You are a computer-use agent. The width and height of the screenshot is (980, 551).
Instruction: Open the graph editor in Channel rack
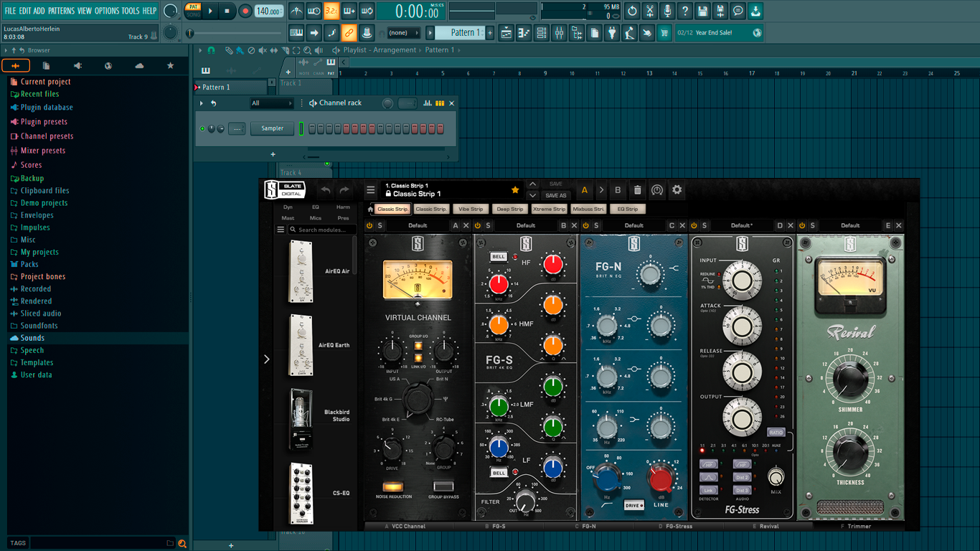[427, 103]
